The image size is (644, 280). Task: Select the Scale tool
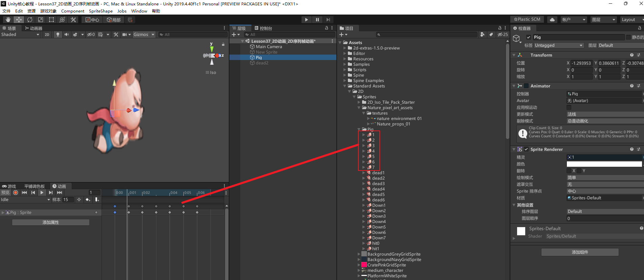tap(41, 20)
